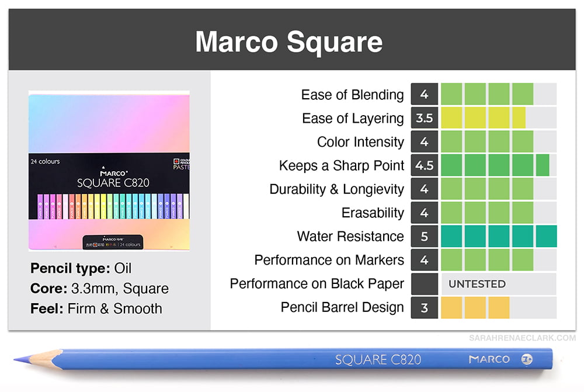Click the first yellow Ease of Layering bar segment
584x392 pixels.
pos(451,118)
